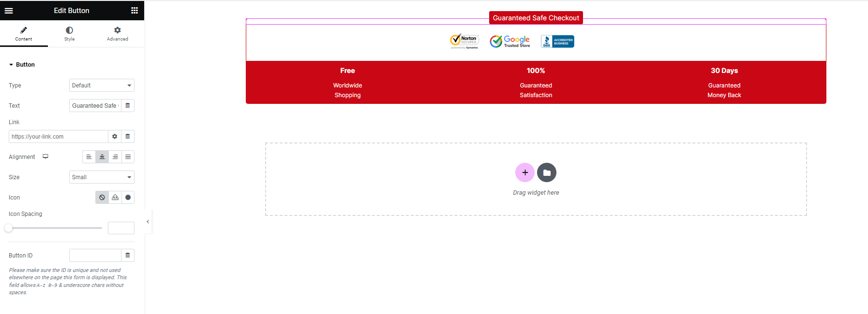The image size is (868, 314).
Task: Click the Guaranteed Safe Checkout button
Action: tap(536, 18)
